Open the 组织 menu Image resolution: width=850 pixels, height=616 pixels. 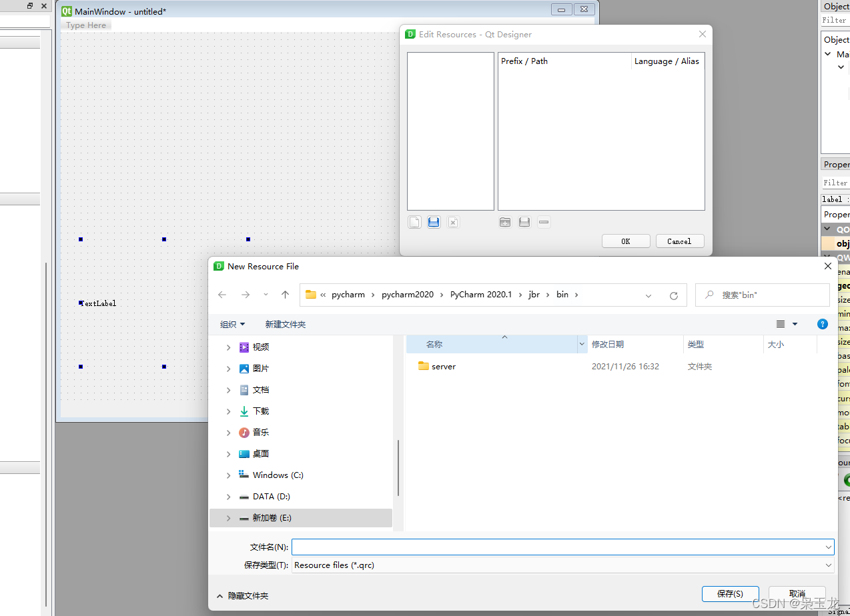click(232, 324)
